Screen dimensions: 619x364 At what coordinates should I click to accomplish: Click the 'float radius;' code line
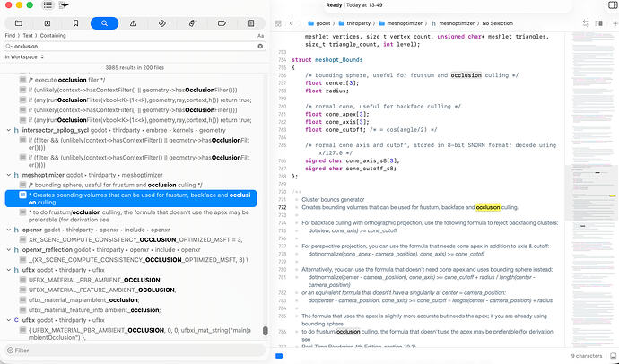coord(327,91)
